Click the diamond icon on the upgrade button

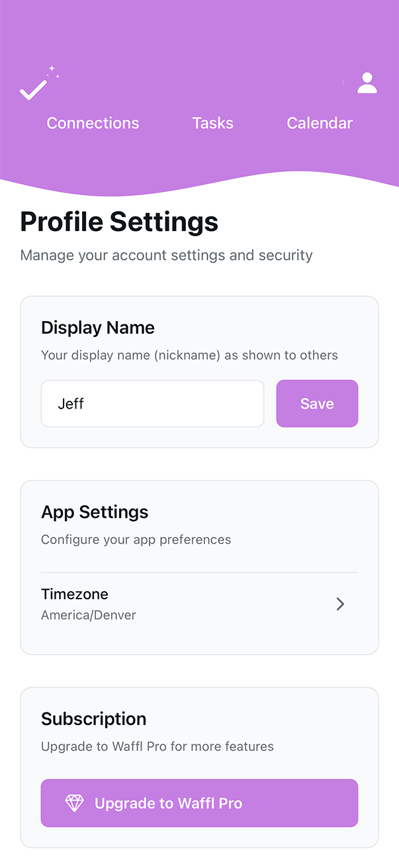click(75, 802)
